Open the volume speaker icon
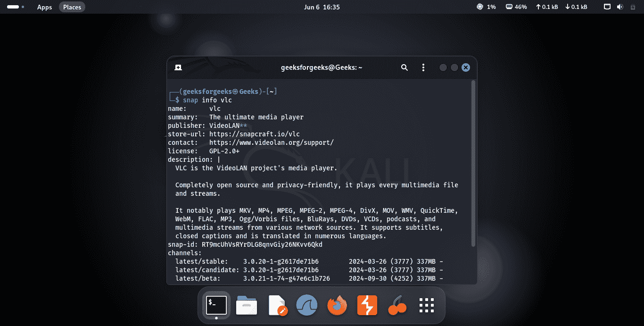Screen dimensions: 644x326 pos(620,7)
